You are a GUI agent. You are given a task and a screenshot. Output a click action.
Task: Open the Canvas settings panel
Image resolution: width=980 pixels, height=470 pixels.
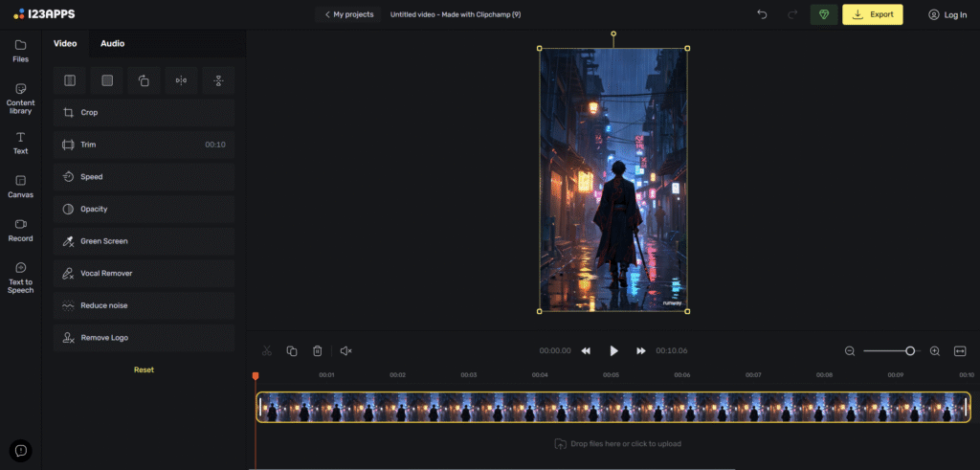tap(21, 187)
